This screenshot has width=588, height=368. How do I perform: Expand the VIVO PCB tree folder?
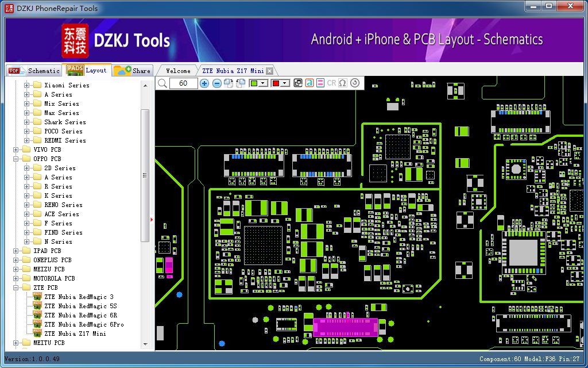point(16,149)
